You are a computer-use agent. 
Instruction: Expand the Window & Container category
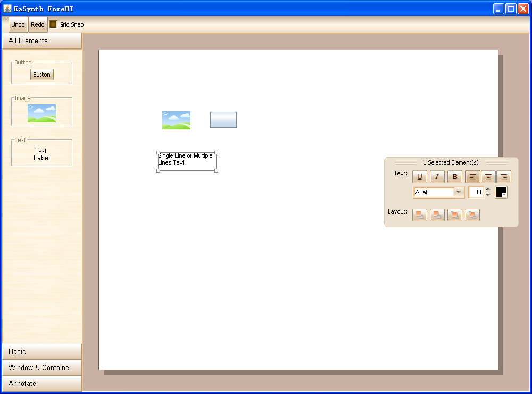pos(42,367)
